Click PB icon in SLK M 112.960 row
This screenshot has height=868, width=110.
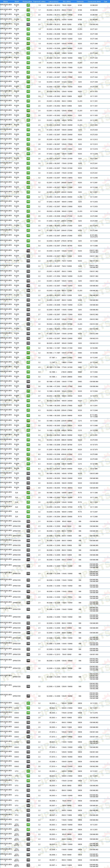pos(28,517)
